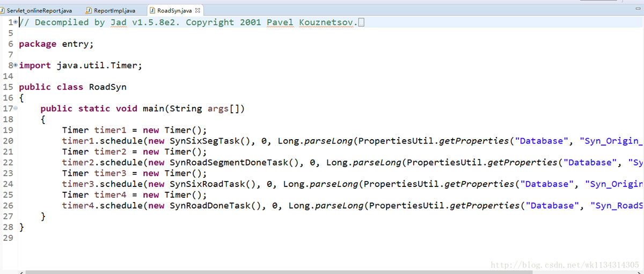644x274 pixels.
Task: Click line number 27 in gutter
Action: [8, 216]
